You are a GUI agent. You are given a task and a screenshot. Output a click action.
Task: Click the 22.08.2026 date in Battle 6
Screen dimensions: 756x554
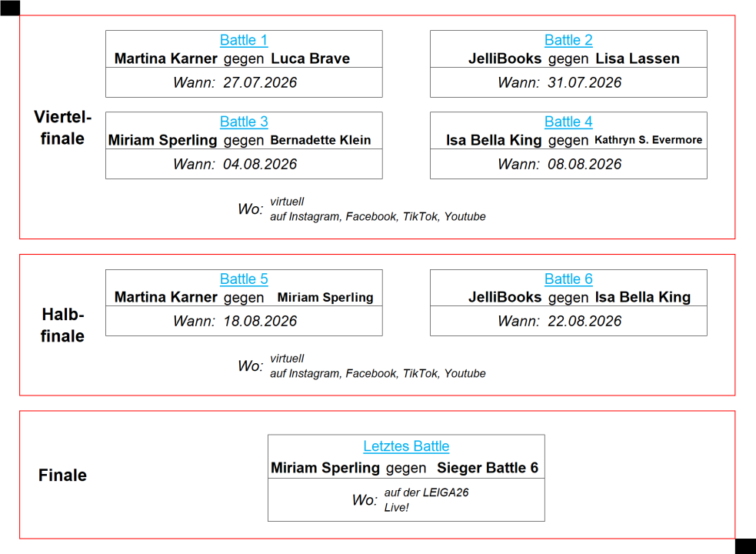coord(584,321)
